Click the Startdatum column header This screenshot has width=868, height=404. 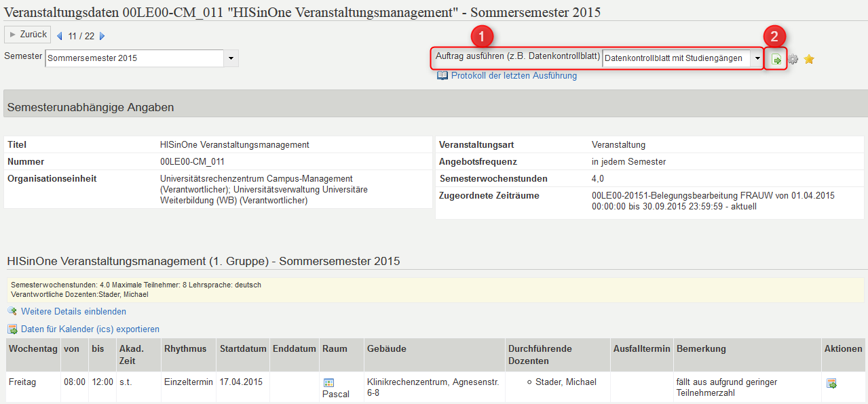coord(243,355)
